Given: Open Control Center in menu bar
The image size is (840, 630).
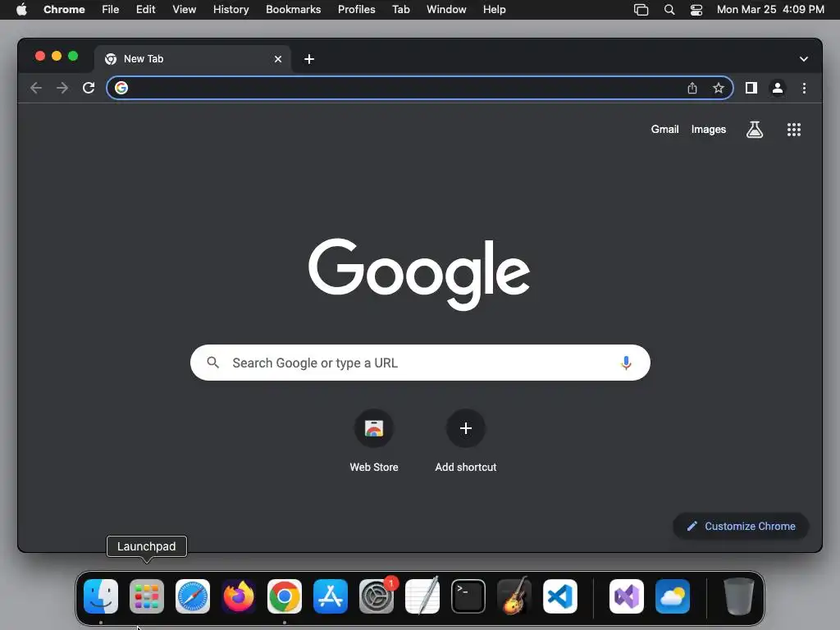Looking at the screenshot, I should pos(696,10).
